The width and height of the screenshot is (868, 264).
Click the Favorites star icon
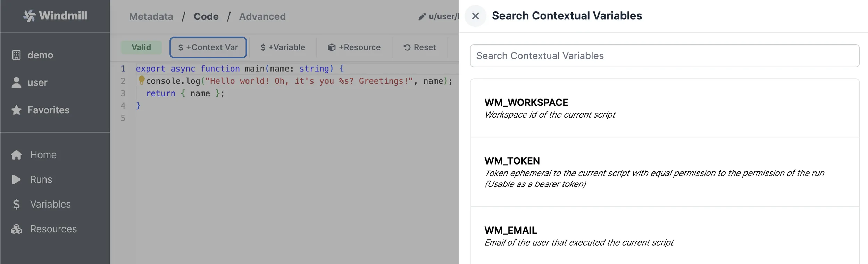[16, 110]
